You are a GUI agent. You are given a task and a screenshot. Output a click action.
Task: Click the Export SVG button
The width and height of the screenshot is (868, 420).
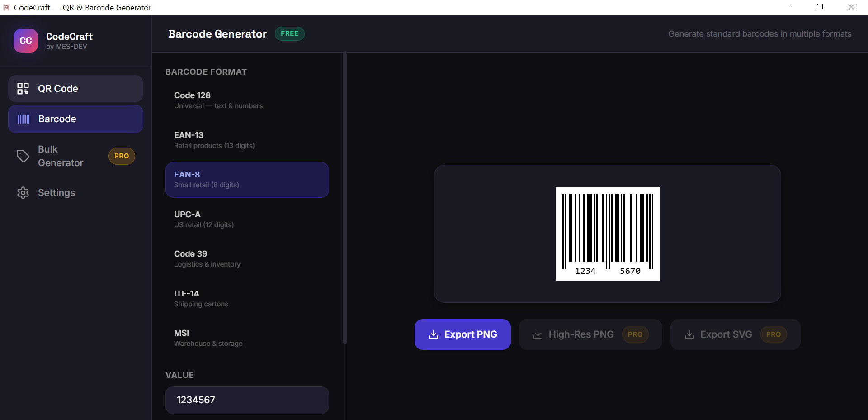coord(736,334)
